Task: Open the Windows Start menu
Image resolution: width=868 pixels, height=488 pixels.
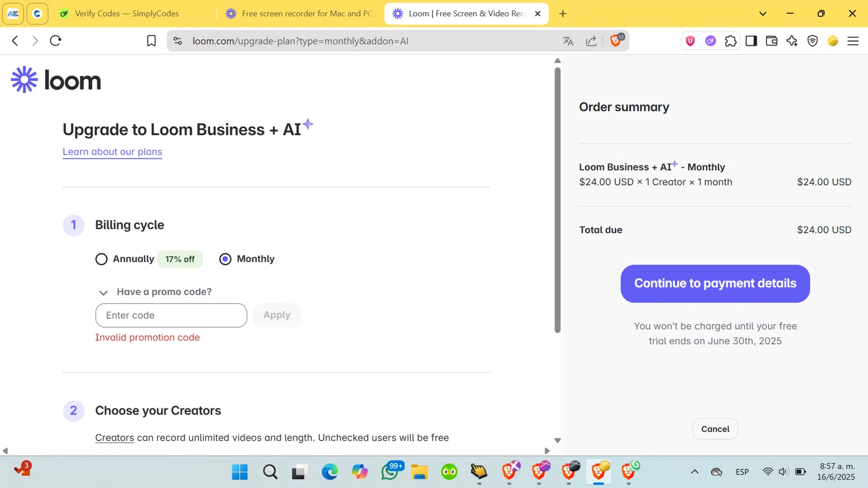Action: (x=240, y=472)
